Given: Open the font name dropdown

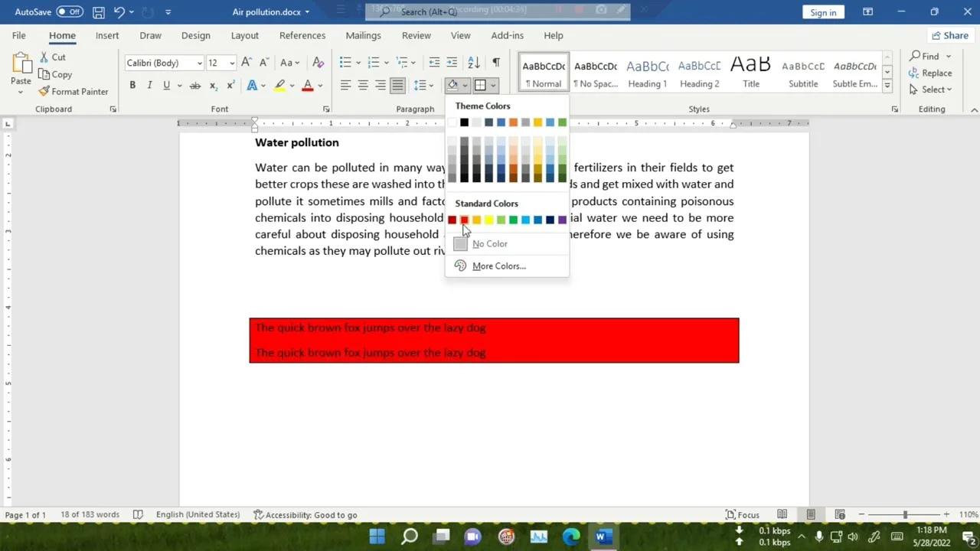Looking at the screenshot, I should tap(198, 62).
